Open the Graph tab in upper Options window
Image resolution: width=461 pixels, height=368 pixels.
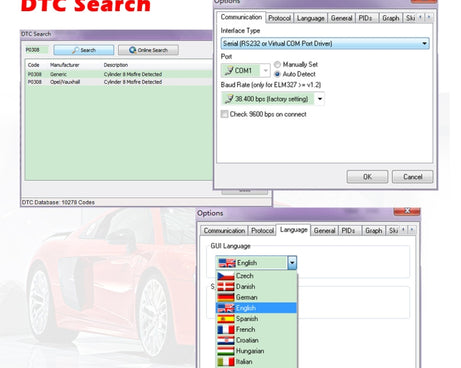(391, 18)
